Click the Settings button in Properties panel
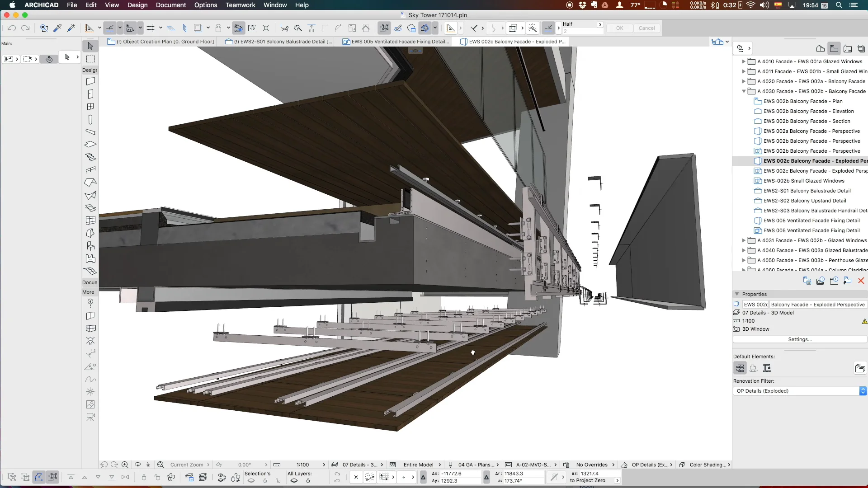 pos(799,340)
